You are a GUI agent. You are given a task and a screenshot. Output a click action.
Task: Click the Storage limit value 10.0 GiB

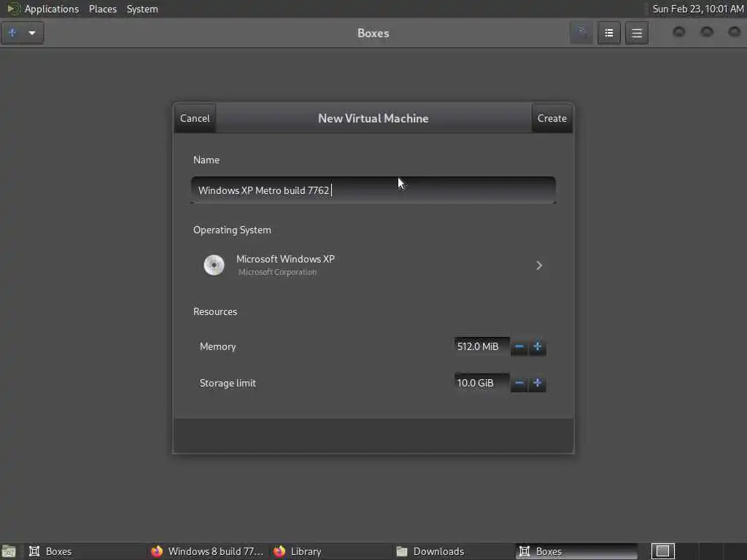tap(481, 383)
